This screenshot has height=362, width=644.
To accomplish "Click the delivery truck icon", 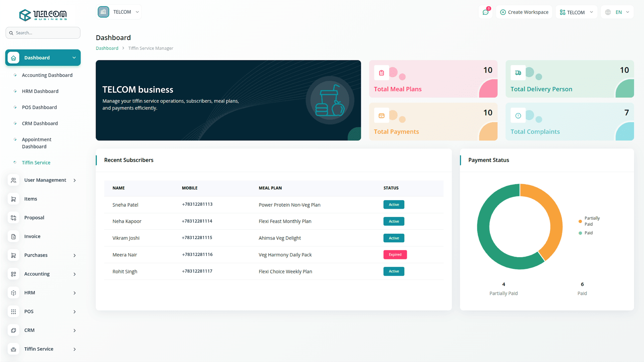I will tap(518, 73).
